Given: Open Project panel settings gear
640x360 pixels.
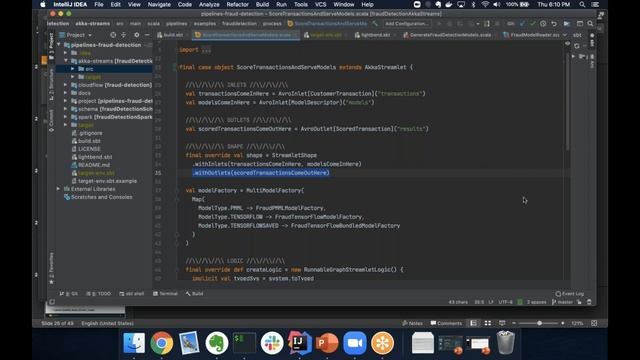Looking at the screenshot, I should (x=137, y=35).
